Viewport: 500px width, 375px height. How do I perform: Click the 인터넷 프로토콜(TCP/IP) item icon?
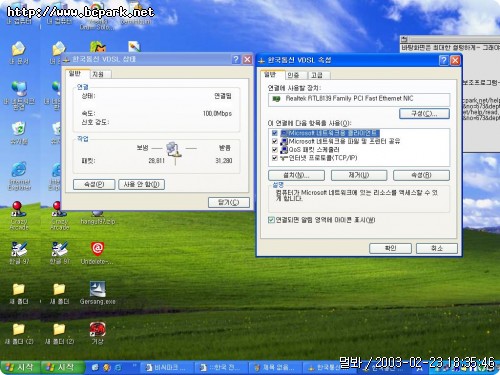tap(284, 158)
